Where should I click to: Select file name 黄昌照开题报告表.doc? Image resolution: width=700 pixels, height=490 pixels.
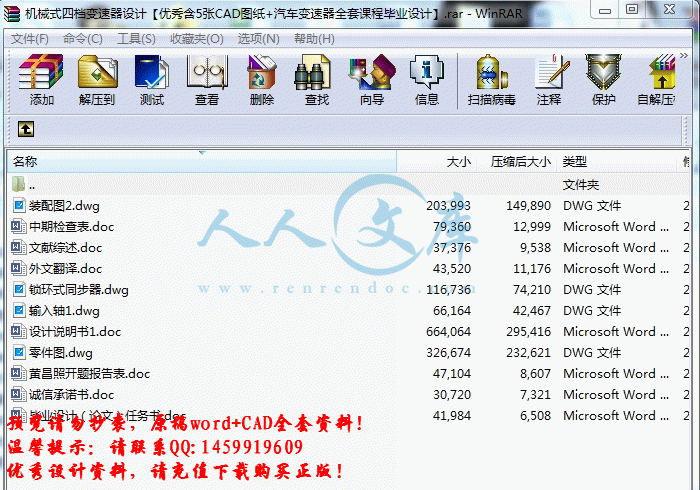(90, 374)
